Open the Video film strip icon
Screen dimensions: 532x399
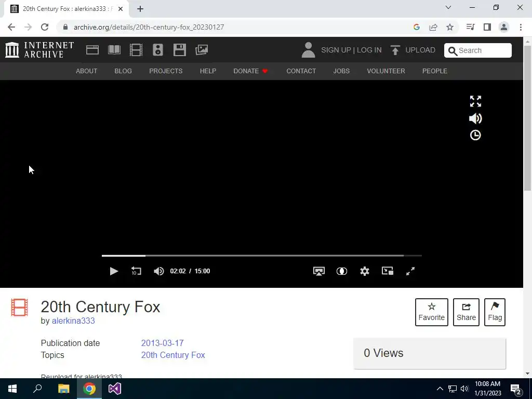(136, 50)
